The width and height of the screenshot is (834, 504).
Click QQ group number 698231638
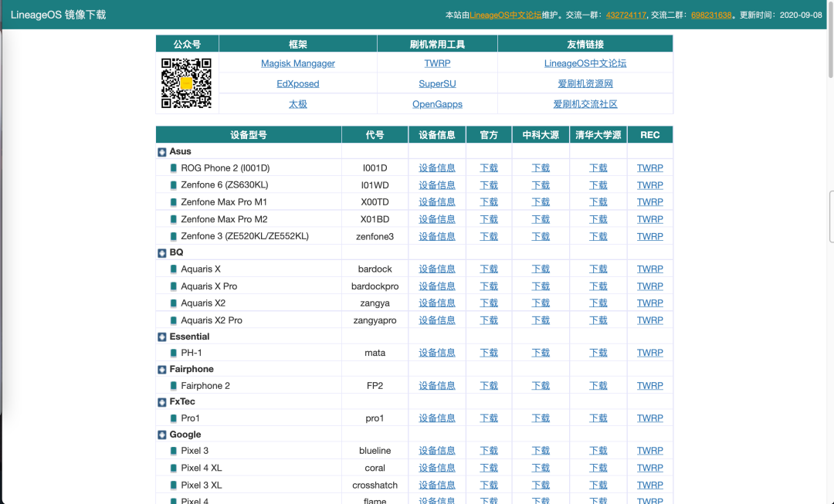[x=711, y=15]
